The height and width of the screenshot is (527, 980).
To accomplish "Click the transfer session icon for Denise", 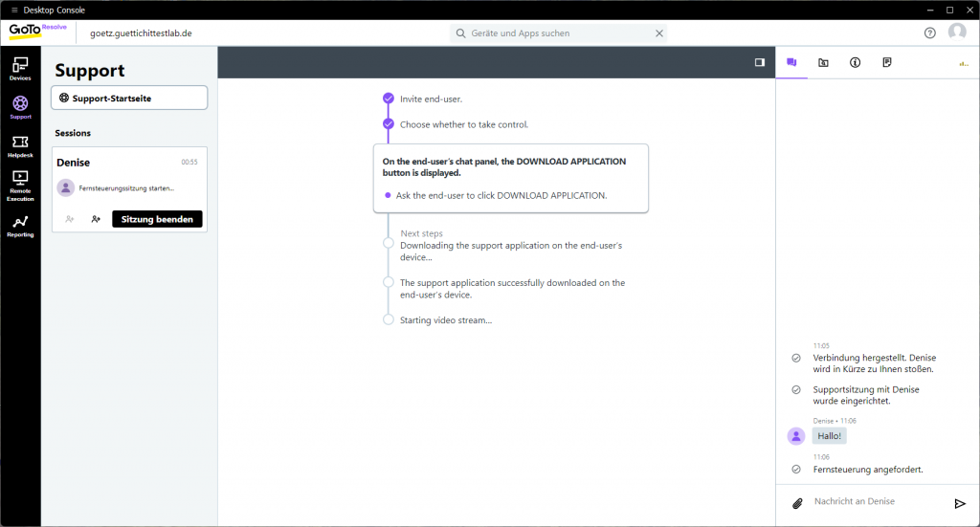I will tap(96, 219).
